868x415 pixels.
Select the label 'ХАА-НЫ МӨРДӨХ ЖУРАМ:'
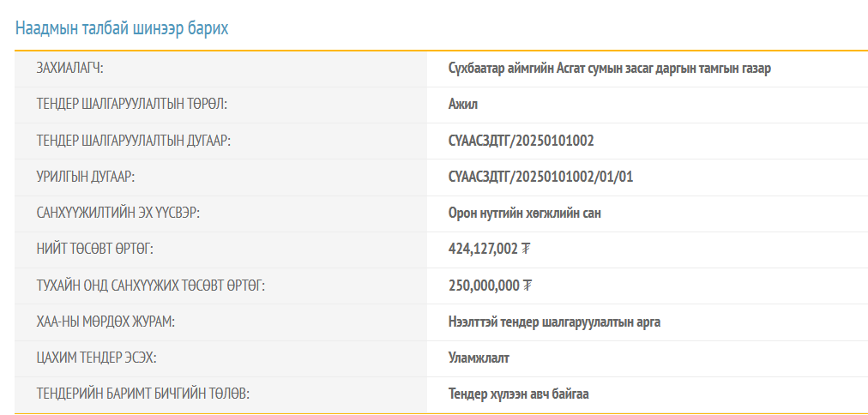point(105,322)
